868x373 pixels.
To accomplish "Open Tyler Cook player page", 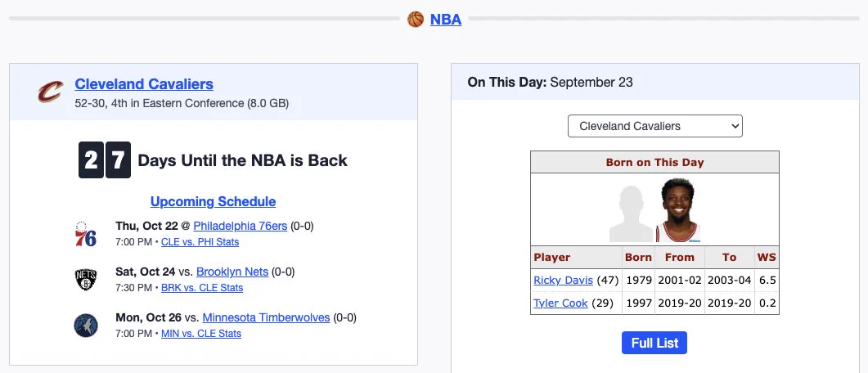I will (560, 303).
